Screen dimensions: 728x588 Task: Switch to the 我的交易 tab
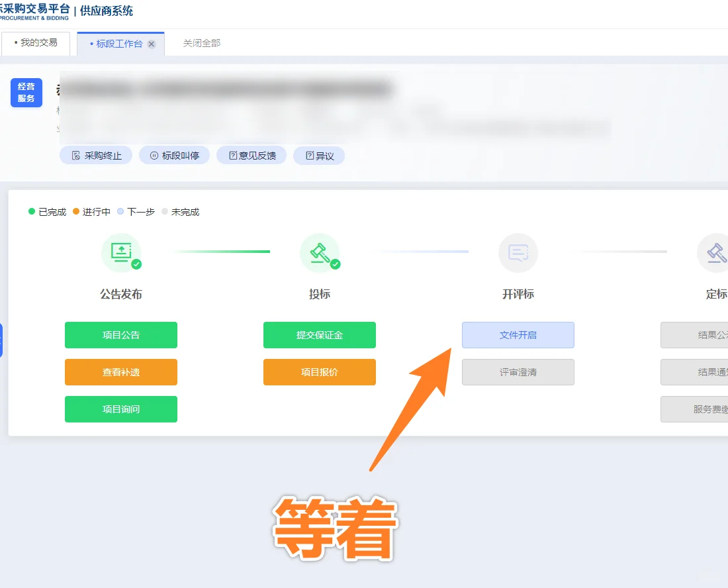(x=36, y=42)
